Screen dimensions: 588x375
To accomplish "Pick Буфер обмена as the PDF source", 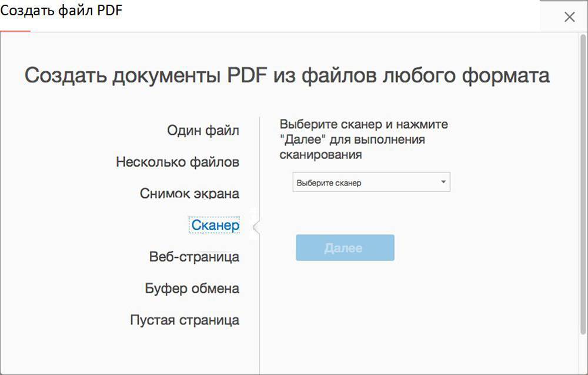I will [192, 289].
